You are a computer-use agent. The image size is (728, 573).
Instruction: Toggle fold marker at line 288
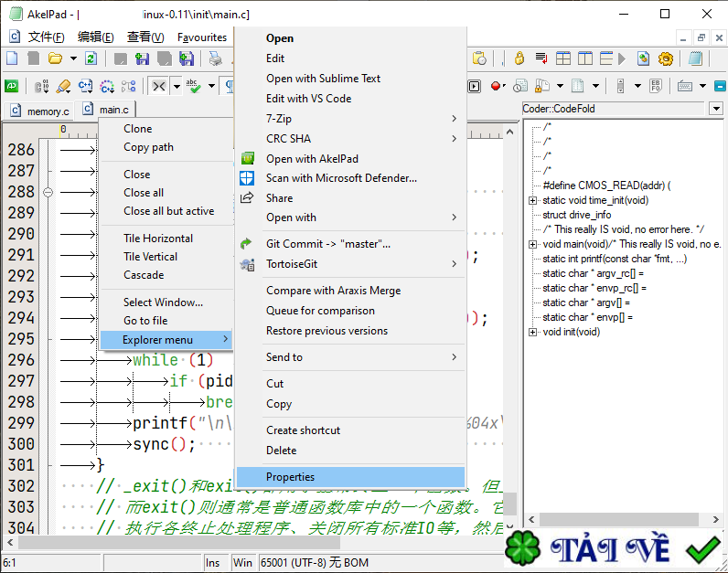tap(48, 192)
